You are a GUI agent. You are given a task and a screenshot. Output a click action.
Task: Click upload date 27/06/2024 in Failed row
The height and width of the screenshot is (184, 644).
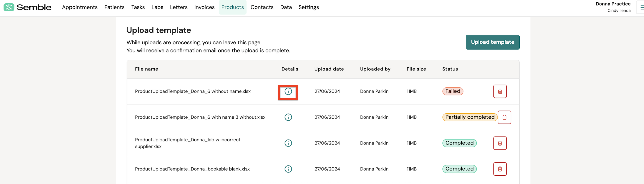point(327,91)
